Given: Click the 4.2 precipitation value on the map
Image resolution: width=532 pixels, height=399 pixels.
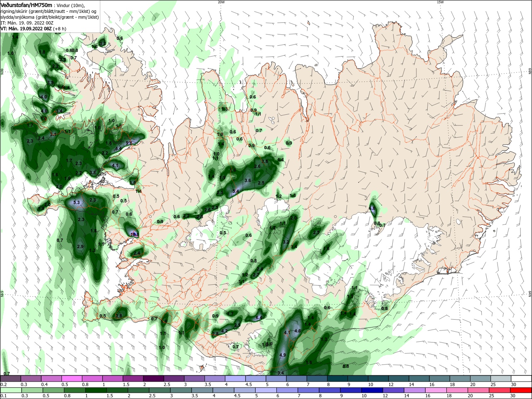Looking at the screenshot, I should 224,331.
